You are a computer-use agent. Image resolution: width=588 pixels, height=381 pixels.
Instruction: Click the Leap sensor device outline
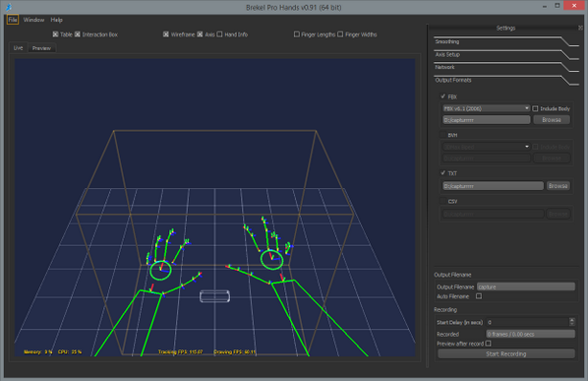tap(215, 296)
